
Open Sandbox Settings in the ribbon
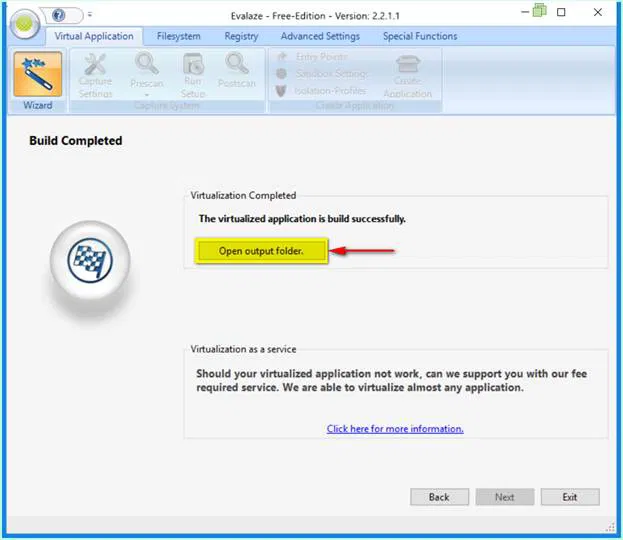[322, 74]
